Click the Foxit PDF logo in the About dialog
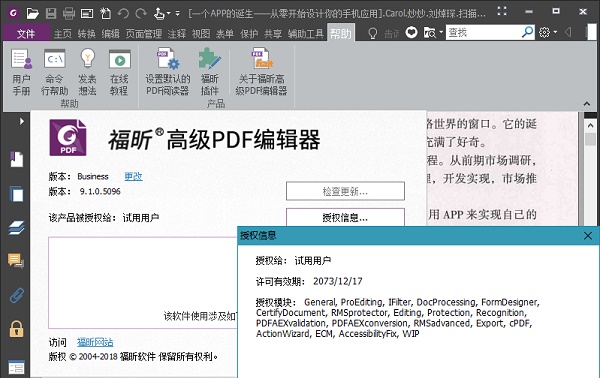Viewport: 600px width, 378px height. coord(68,137)
